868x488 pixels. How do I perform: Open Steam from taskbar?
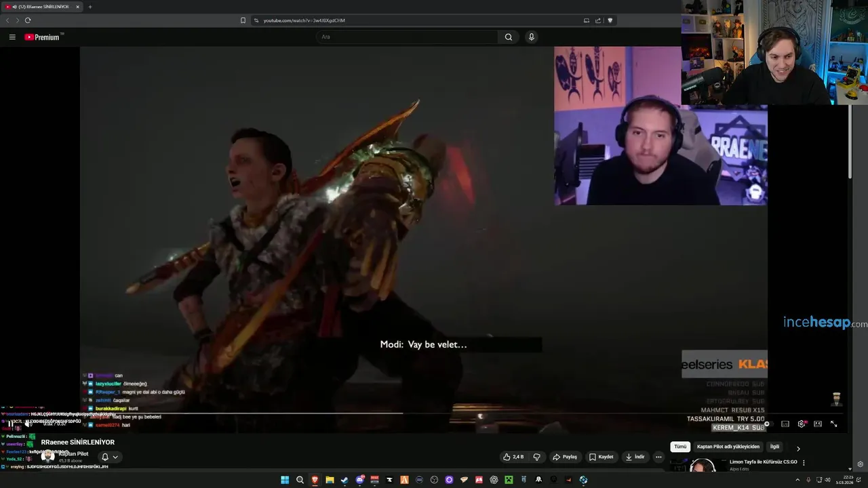pos(344,480)
